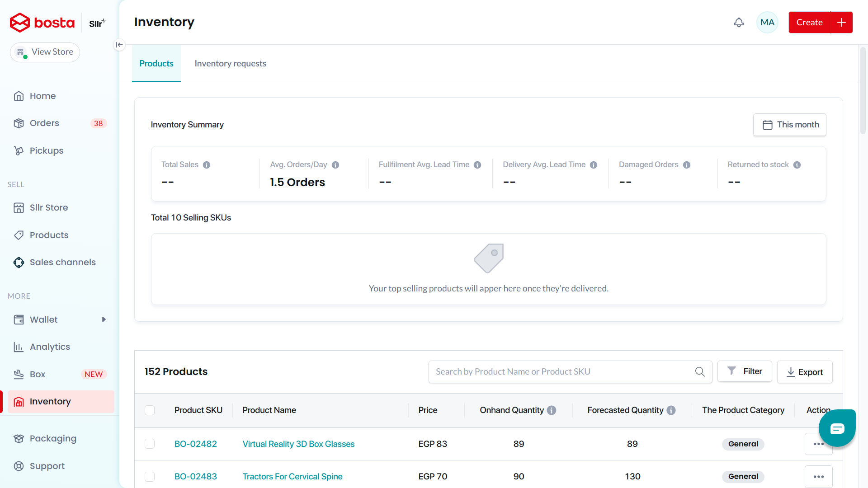
Task: Check the BO-02483 row checkbox
Action: (150, 477)
